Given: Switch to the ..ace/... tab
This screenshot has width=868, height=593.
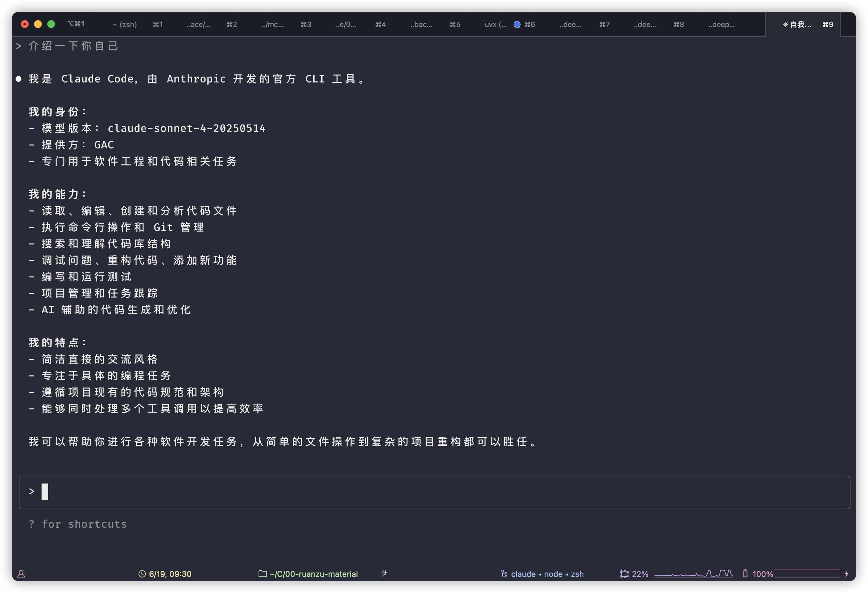Looking at the screenshot, I should point(199,25).
